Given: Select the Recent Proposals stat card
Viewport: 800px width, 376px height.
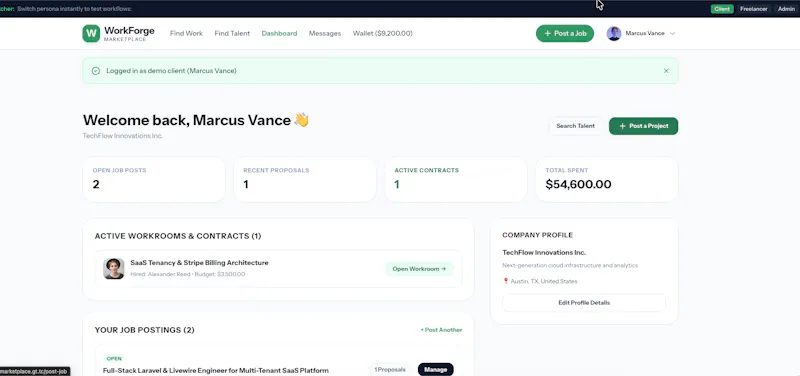Looking at the screenshot, I should tap(305, 180).
